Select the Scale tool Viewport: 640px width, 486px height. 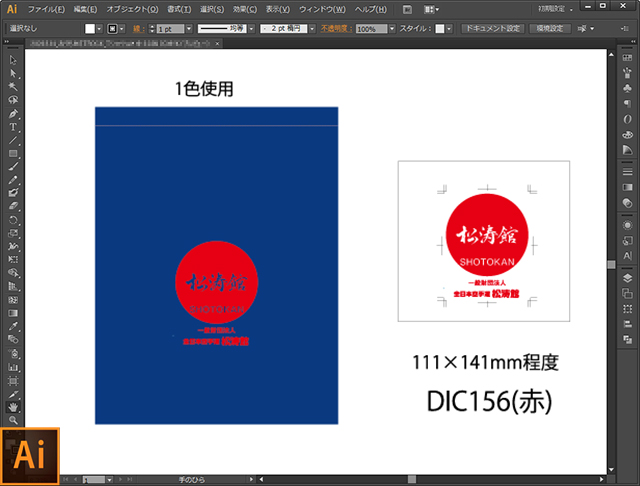(13, 233)
